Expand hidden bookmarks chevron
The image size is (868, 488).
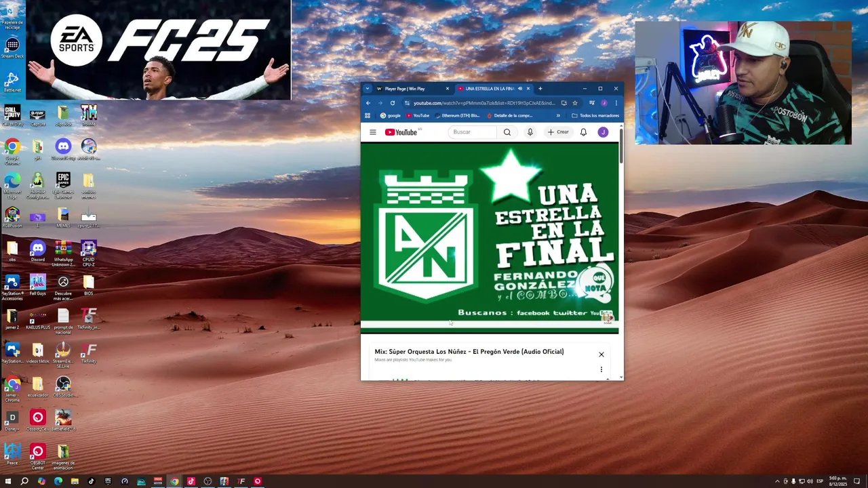[558, 116]
